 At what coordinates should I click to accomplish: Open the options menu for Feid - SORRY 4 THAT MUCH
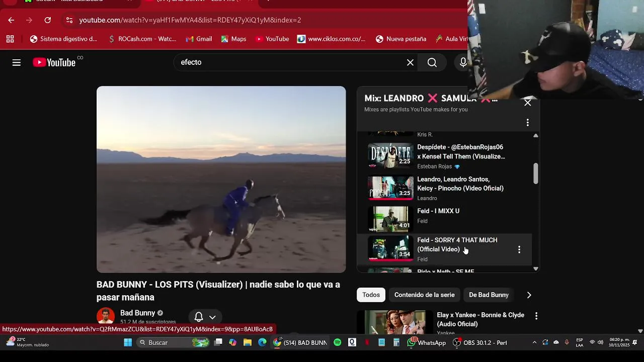pyautogui.click(x=519, y=249)
